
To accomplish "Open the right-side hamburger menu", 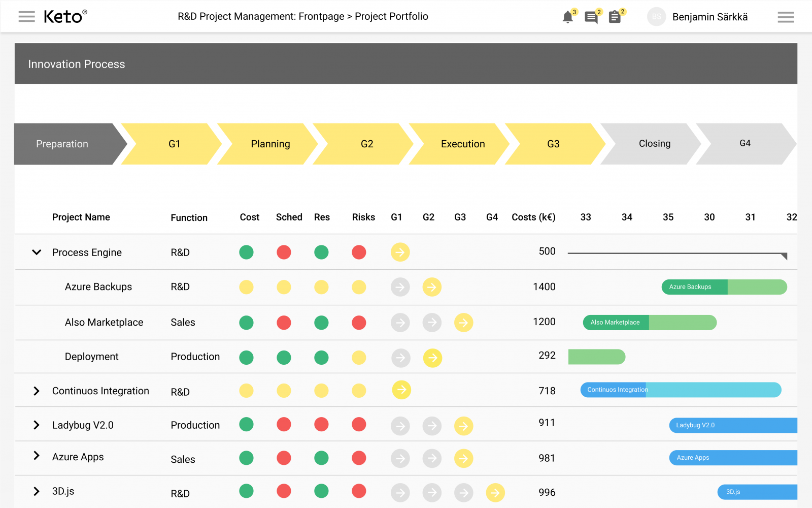I will pyautogui.click(x=786, y=17).
